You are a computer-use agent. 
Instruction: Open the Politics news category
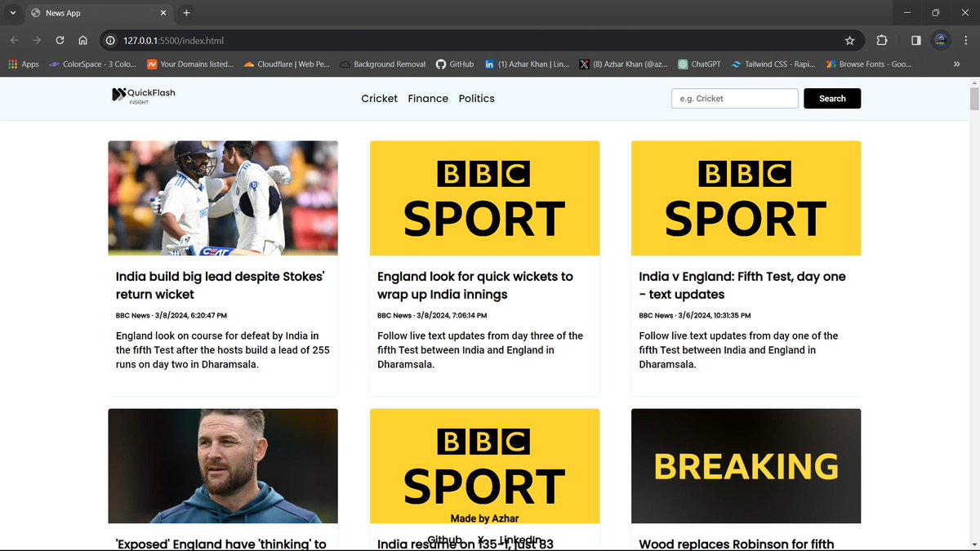(x=477, y=99)
